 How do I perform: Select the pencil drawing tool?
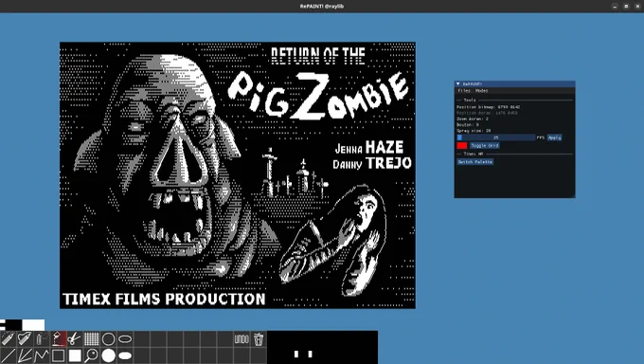pos(8,339)
